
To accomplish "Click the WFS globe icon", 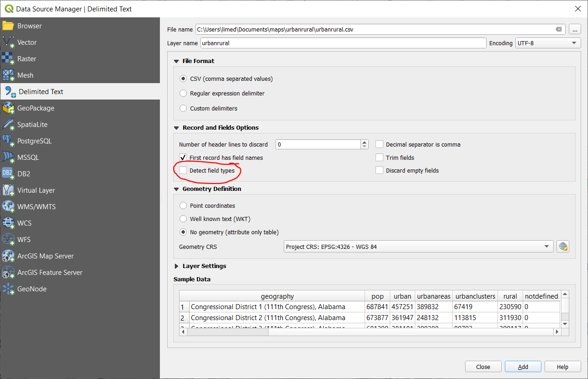I will 8,239.
